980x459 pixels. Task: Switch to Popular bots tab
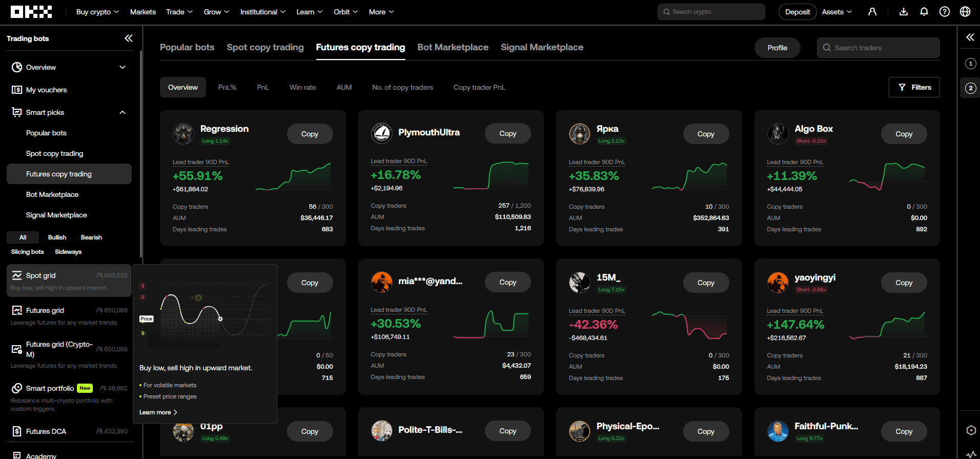coord(187,47)
